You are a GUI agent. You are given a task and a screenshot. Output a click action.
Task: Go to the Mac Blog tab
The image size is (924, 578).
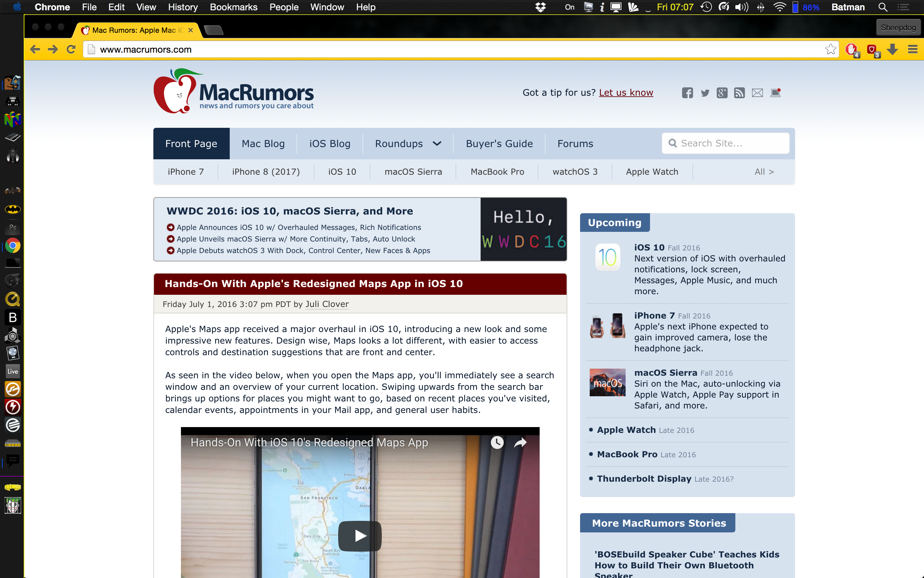click(x=263, y=144)
